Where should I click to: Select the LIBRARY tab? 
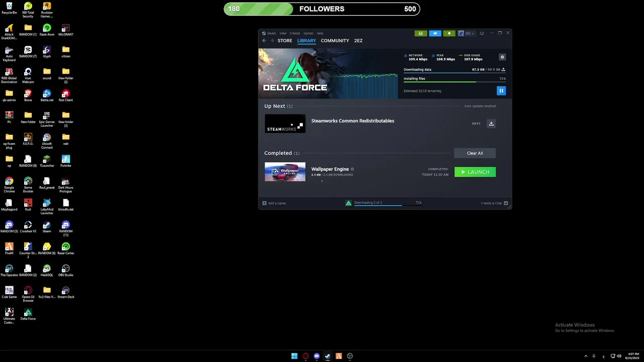click(306, 41)
